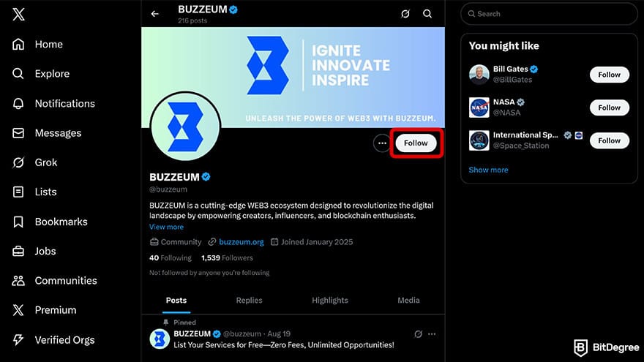Open Bookmarks in the sidebar
This screenshot has width=644, height=362.
tap(61, 222)
